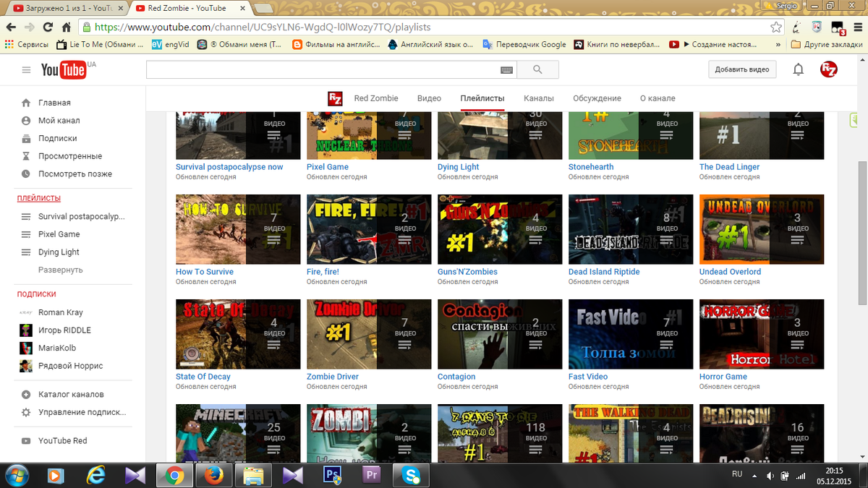Bookmark page with the star icon
The image size is (868, 488).
click(x=776, y=27)
